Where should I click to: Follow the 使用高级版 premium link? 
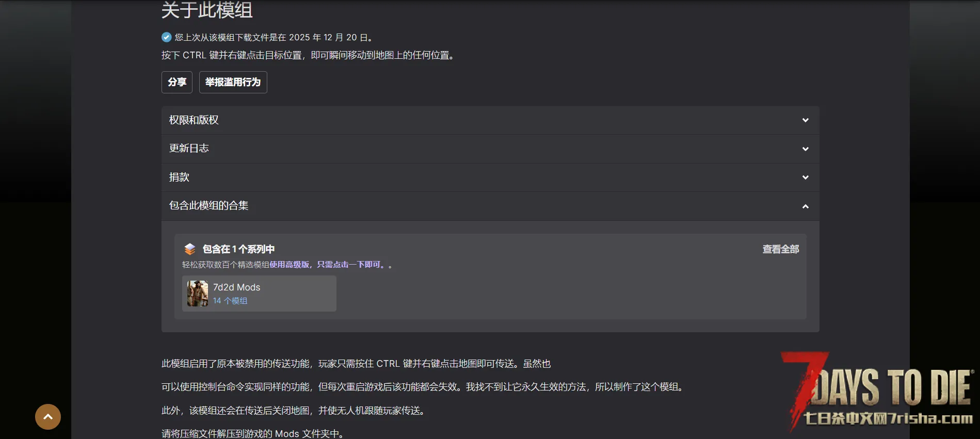pyautogui.click(x=289, y=265)
